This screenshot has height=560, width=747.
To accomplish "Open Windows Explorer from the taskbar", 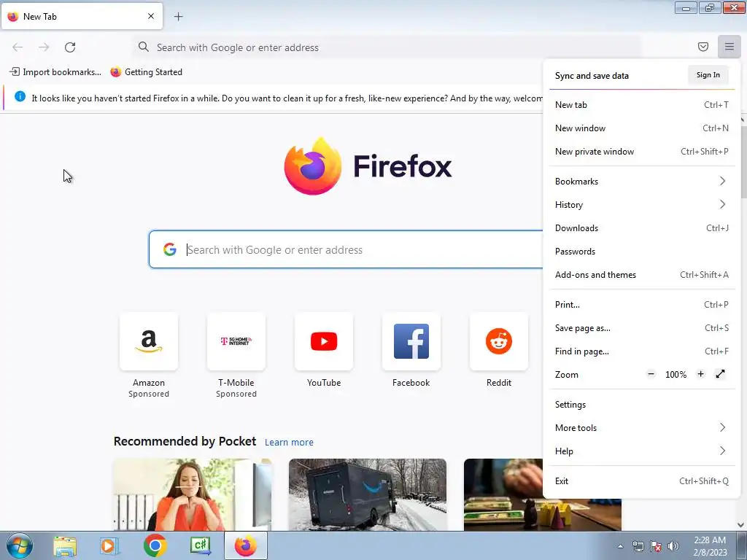I will [65, 545].
